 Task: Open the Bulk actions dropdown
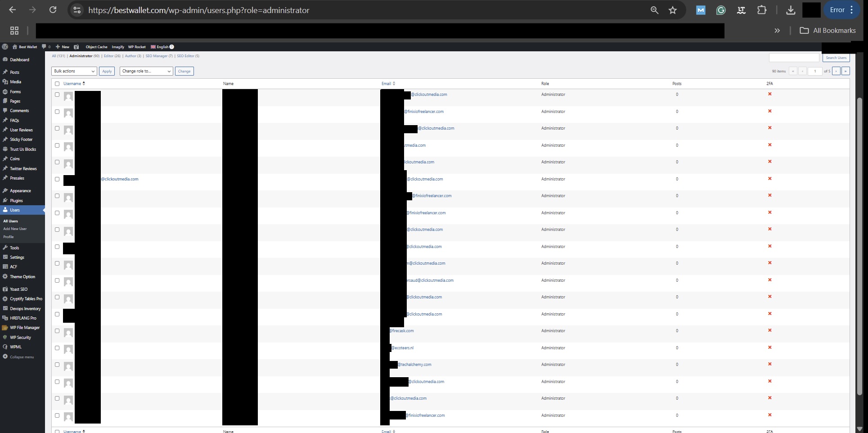coord(74,71)
